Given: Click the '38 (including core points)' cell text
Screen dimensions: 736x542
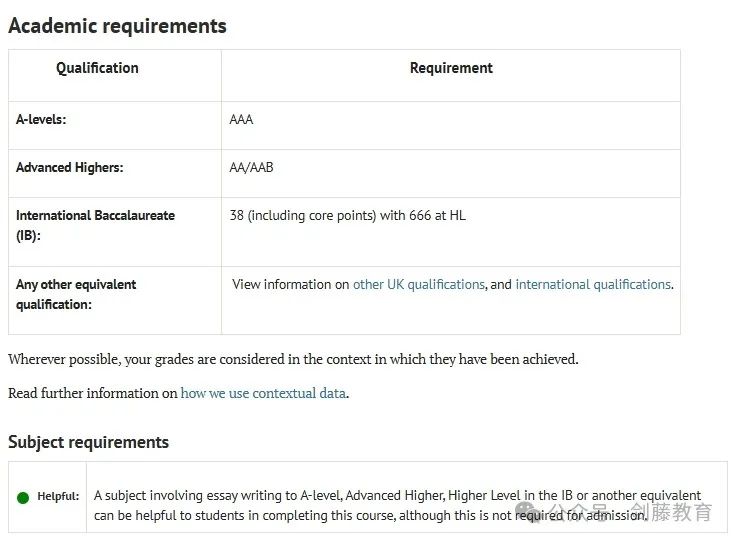Looking at the screenshot, I should (347, 215).
